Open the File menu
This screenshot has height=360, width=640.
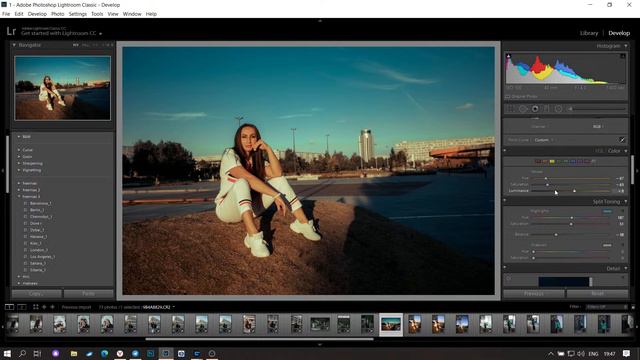click(6, 14)
